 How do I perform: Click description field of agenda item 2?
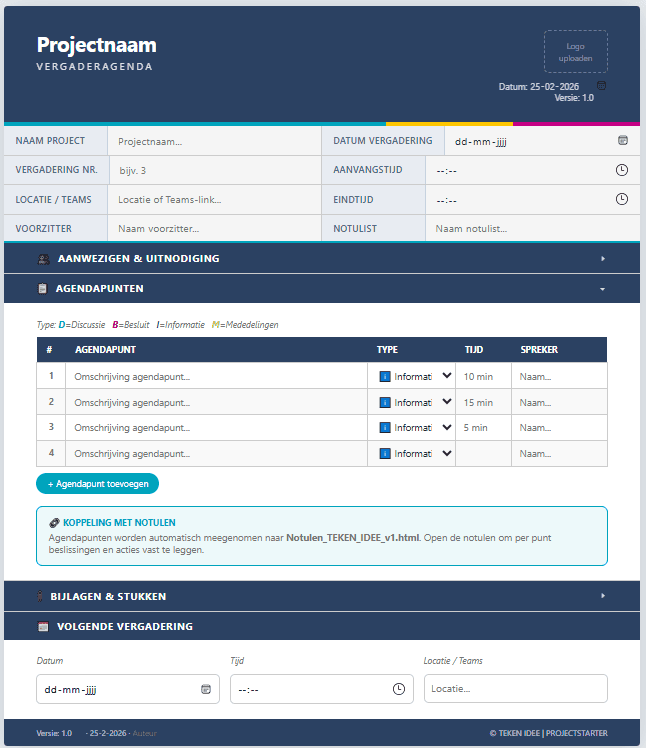pos(216,402)
